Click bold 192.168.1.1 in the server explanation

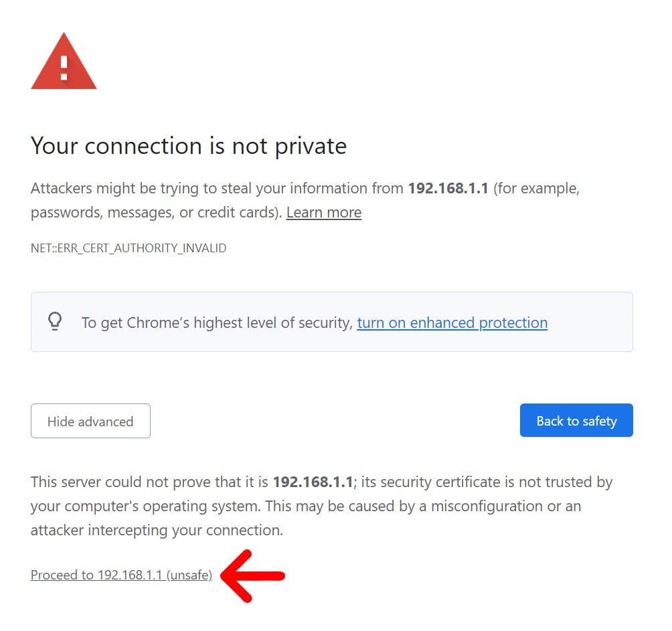313,482
